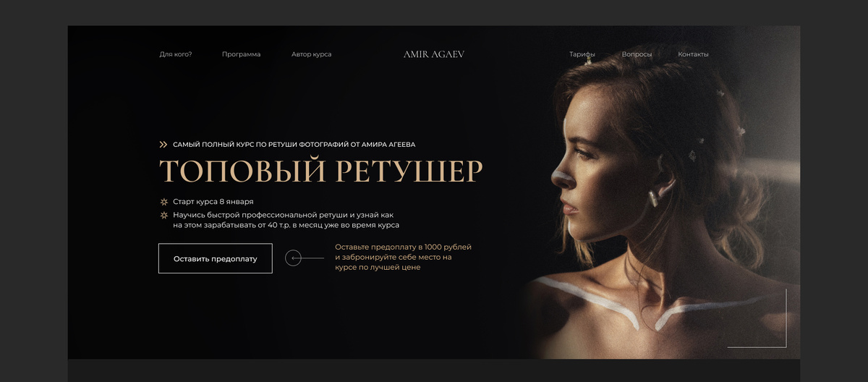Click the 'Научись быстрой профессиональной ретуши' paragraph
868x382 pixels.
[286, 220]
